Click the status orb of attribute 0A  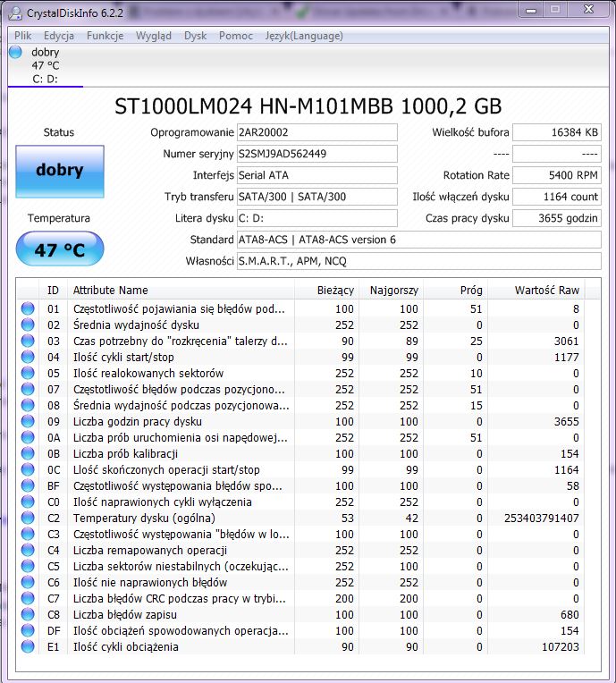click(x=28, y=437)
